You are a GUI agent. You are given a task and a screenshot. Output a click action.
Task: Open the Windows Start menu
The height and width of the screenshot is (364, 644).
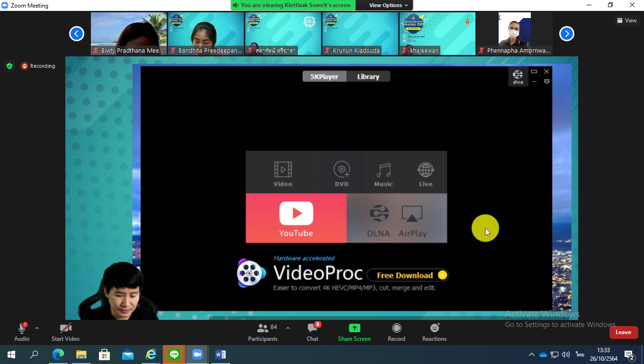click(11, 355)
